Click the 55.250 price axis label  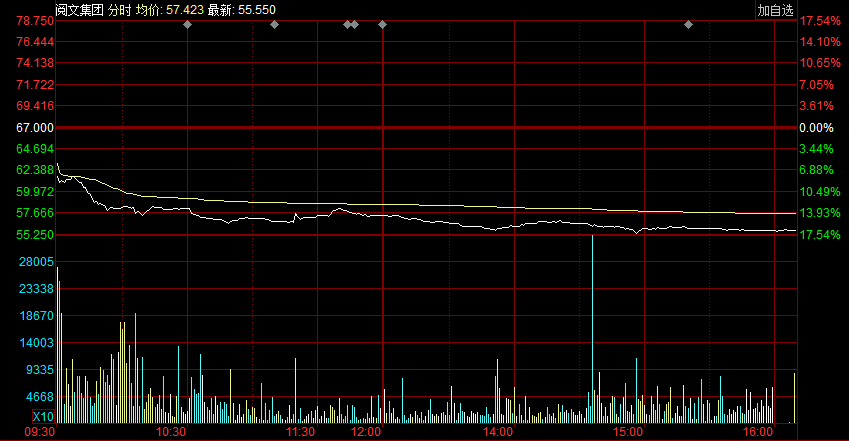[x=35, y=235]
